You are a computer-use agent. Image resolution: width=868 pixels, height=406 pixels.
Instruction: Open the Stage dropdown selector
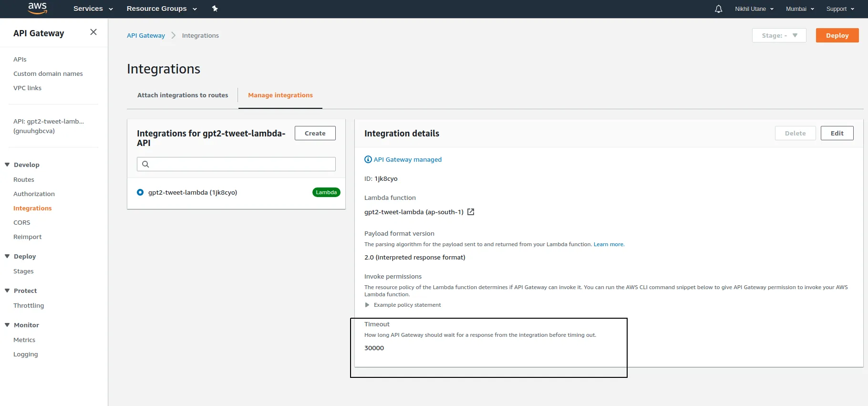click(779, 35)
